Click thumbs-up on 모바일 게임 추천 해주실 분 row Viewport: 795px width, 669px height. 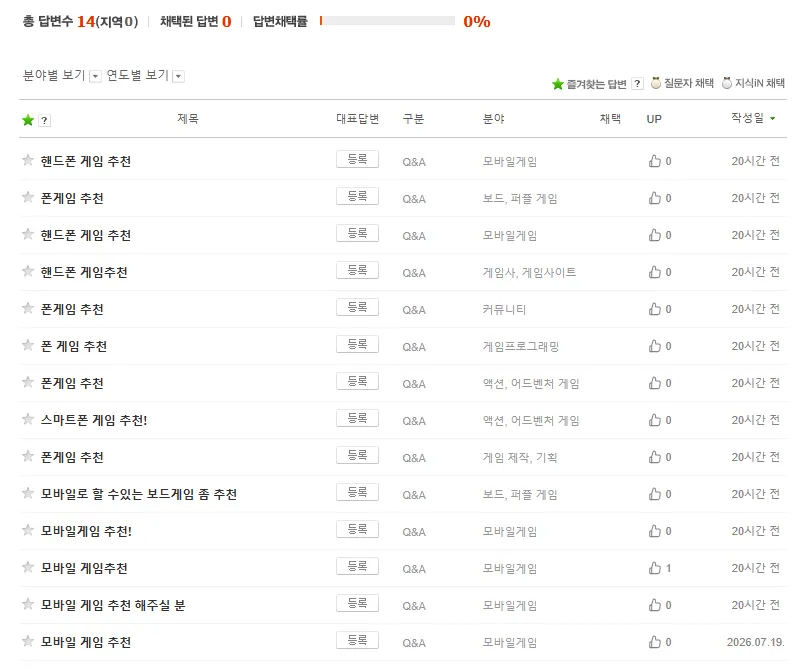coord(655,605)
